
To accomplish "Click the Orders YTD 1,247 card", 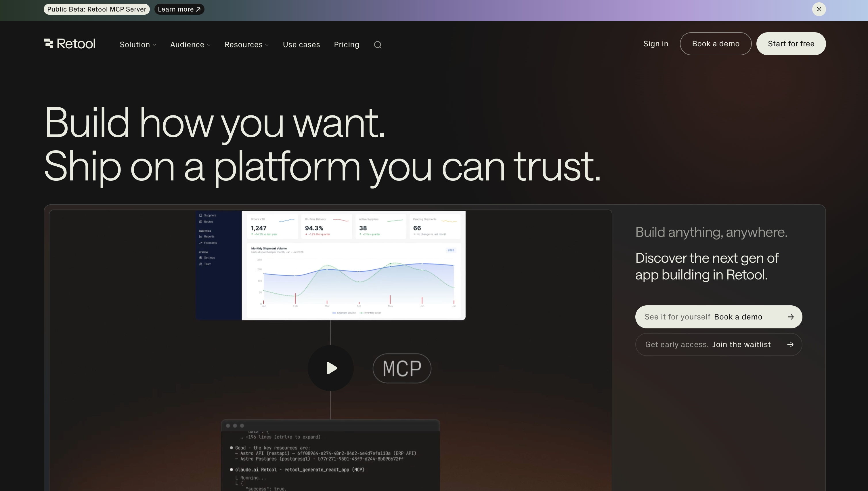I will pos(273,227).
